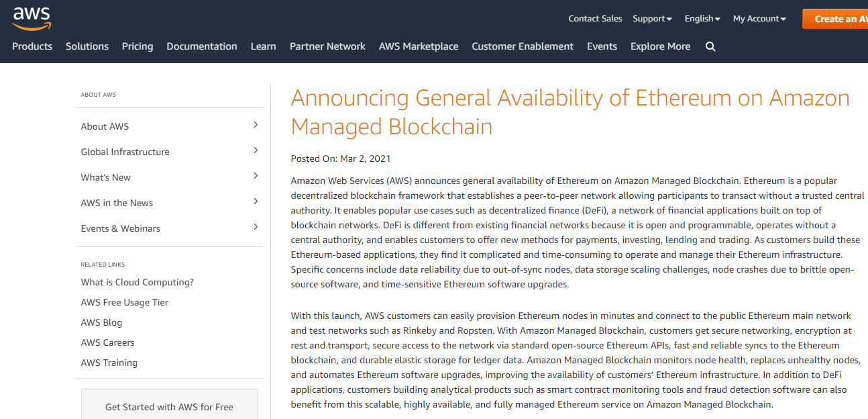Open Explore More in the navigation bar

tap(660, 46)
